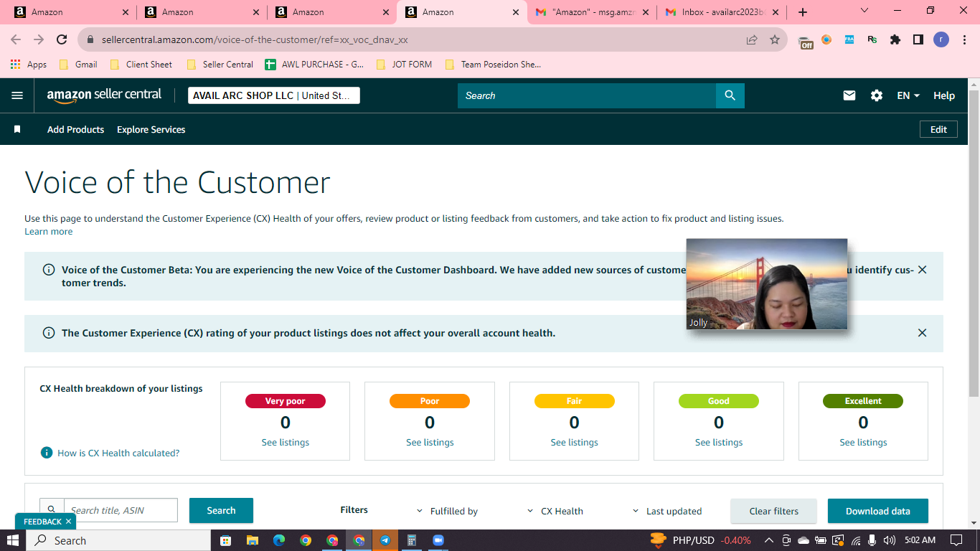Screen dimensions: 980x551
Task: Click the info icon beside How is CX Health calculated
Action: point(47,453)
